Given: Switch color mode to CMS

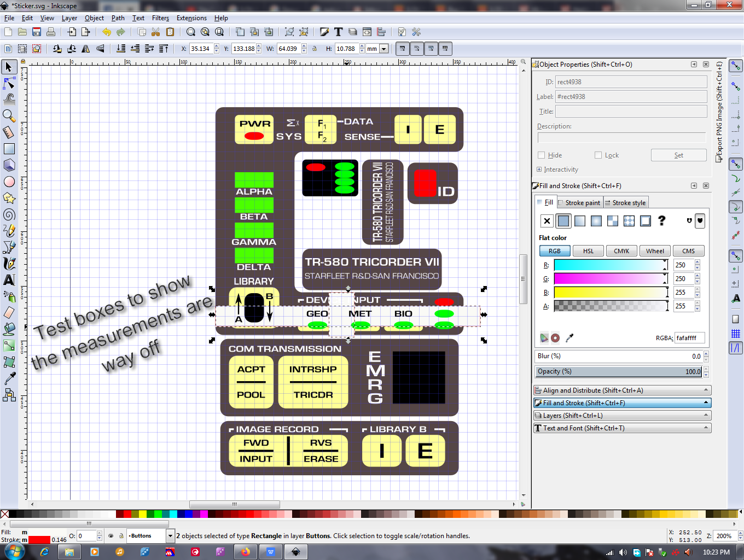Looking at the screenshot, I should tap(688, 251).
